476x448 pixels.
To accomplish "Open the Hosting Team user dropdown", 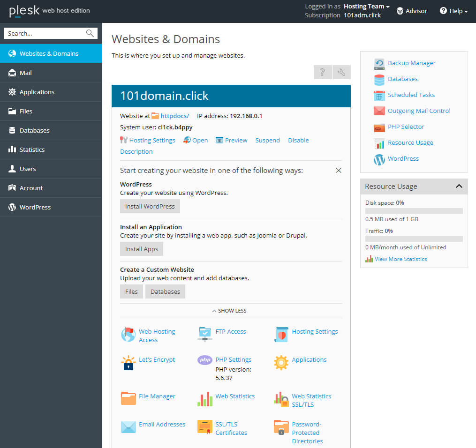I will click(x=366, y=7).
